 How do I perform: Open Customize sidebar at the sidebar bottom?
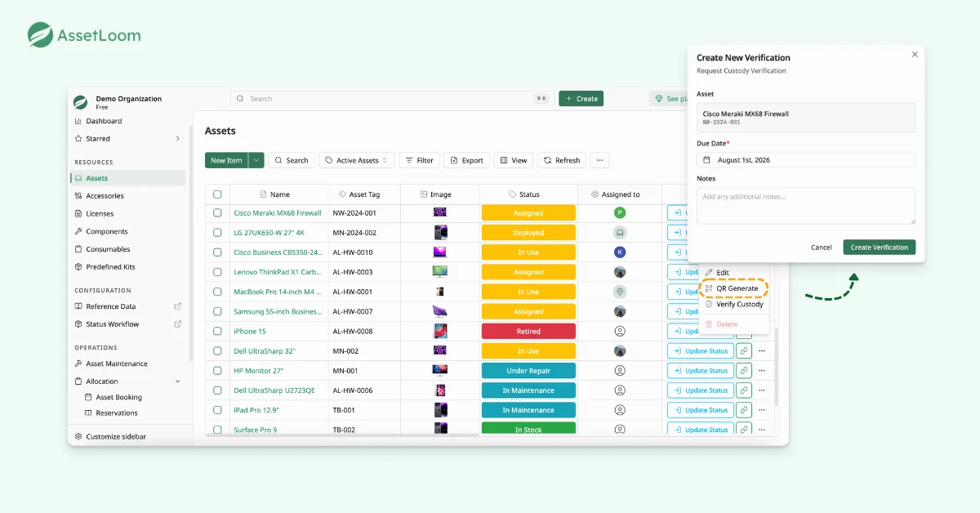tap(110, 436)
